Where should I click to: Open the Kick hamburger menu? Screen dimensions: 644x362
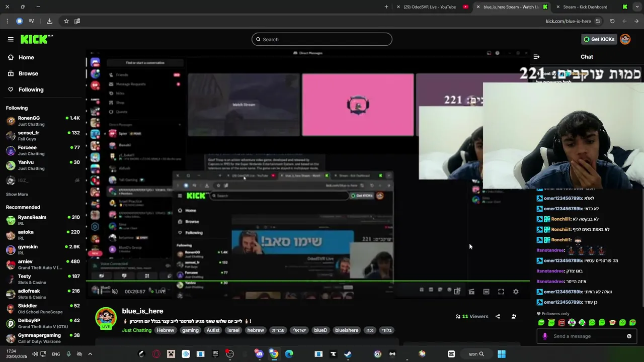11,39
